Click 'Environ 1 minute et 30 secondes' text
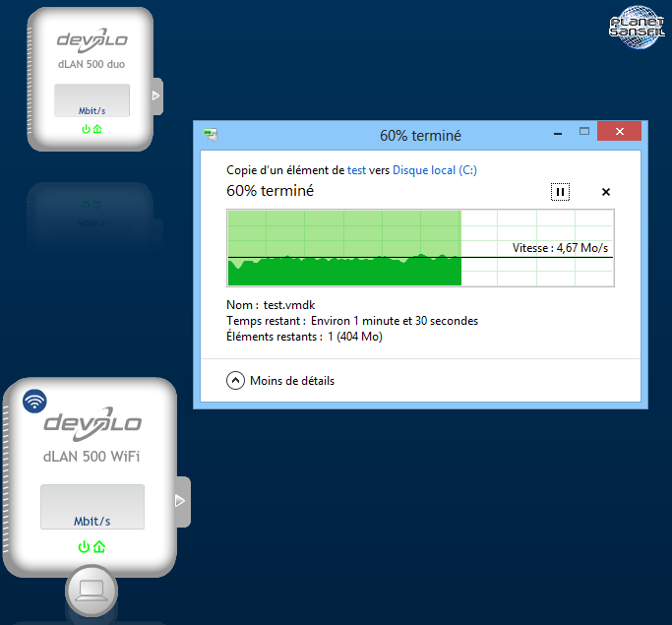This screenshot has width=672, height=625. [395, 321]
